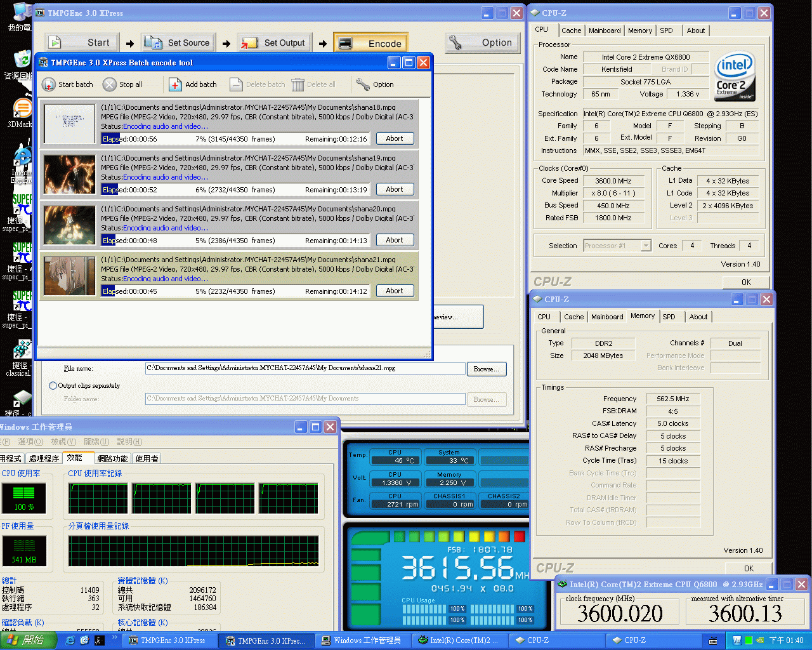This screenshot has height=650, width=812.
Task: Click OK in the CPU-Z Memory window
Action: (748, 568)
